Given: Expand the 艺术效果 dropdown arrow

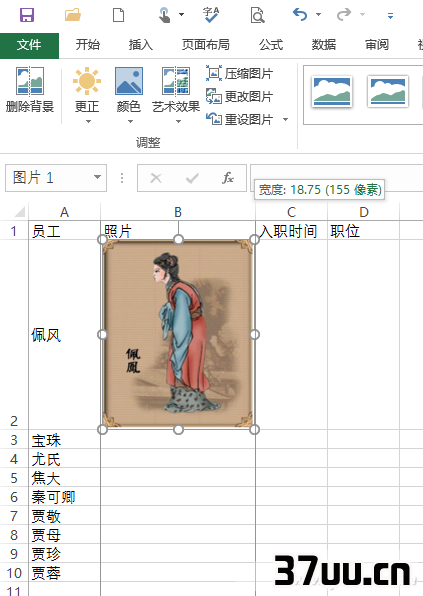Looking at the screenshot, I should click(x=178, y=122).
